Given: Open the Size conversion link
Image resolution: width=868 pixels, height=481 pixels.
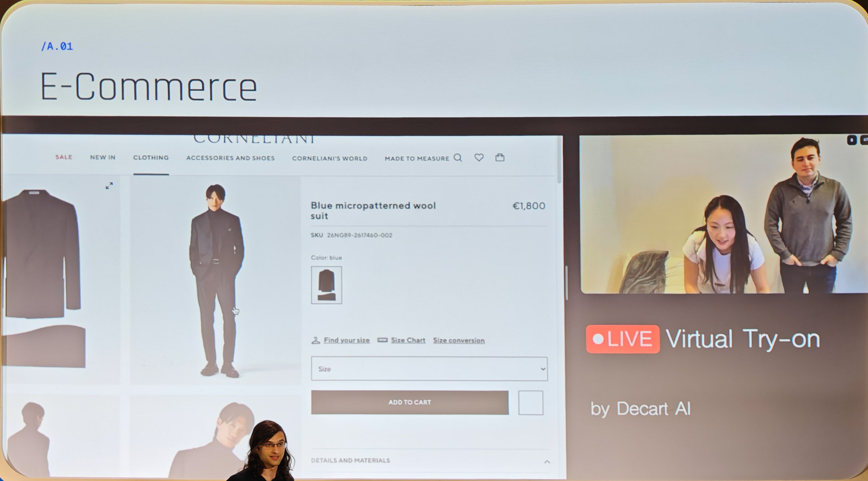Looking at the screenshot, I should pos(458,340).
